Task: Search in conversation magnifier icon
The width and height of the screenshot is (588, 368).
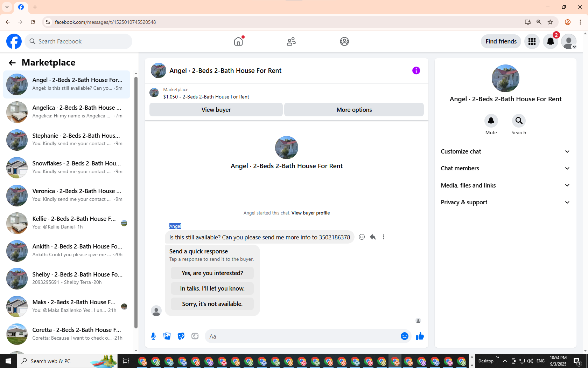Action: pos(519,121)
